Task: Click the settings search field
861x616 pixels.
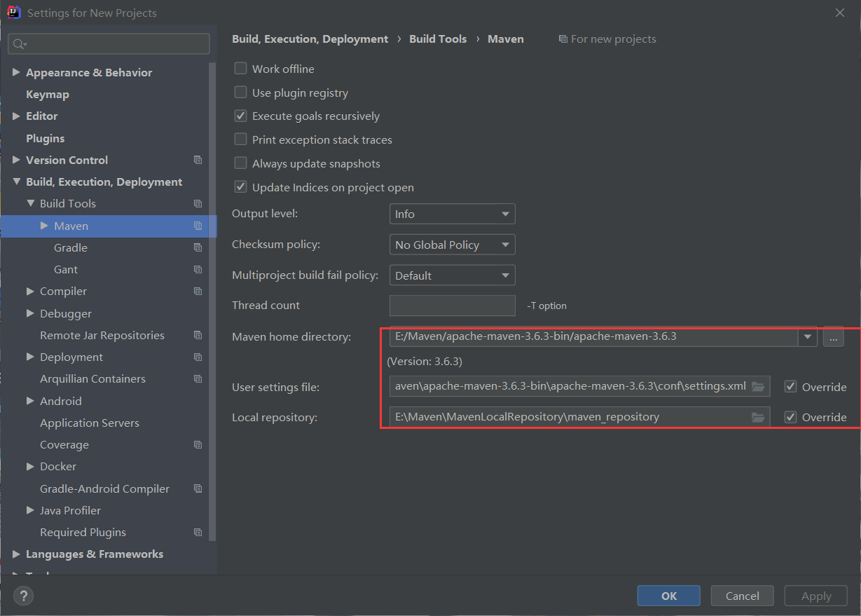Action: coord(109,44)
